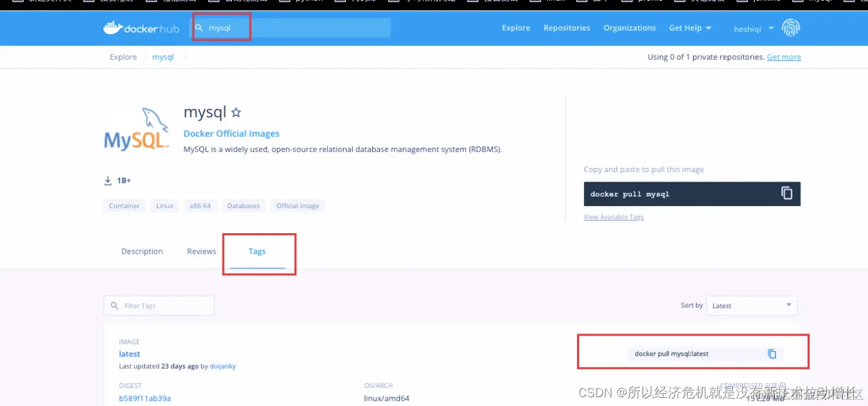Click the Get more repositories link
This screenshot has height=406, width=868.
[784, 57]
